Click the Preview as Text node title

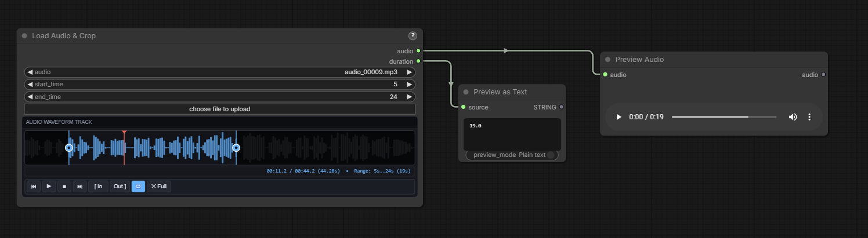[500, 92]
